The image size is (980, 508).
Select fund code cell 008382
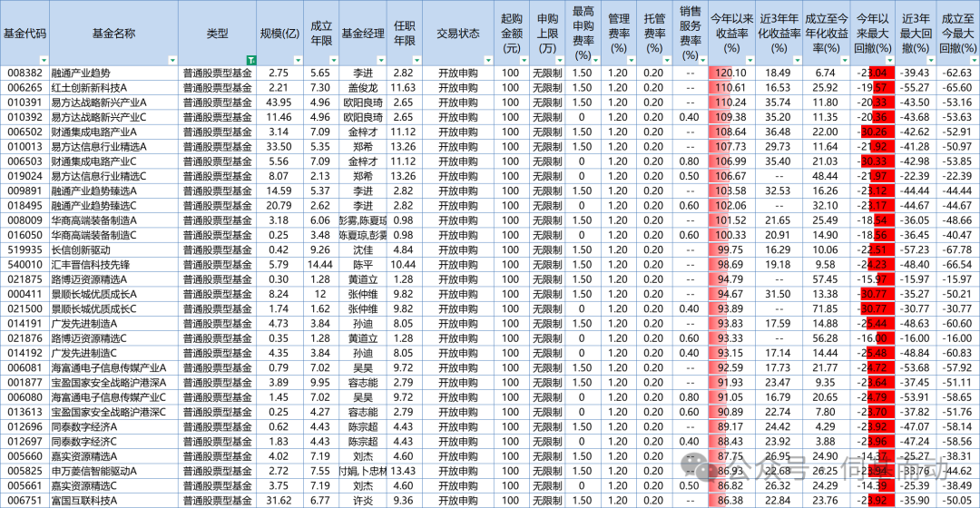coord(25,73)
